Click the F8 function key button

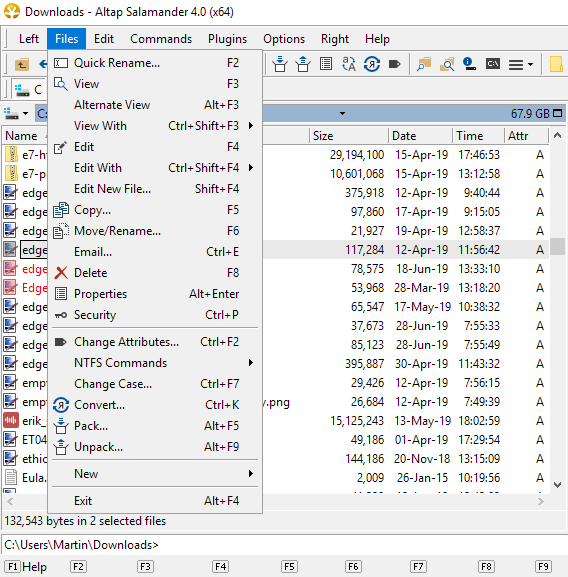(486, 567)
